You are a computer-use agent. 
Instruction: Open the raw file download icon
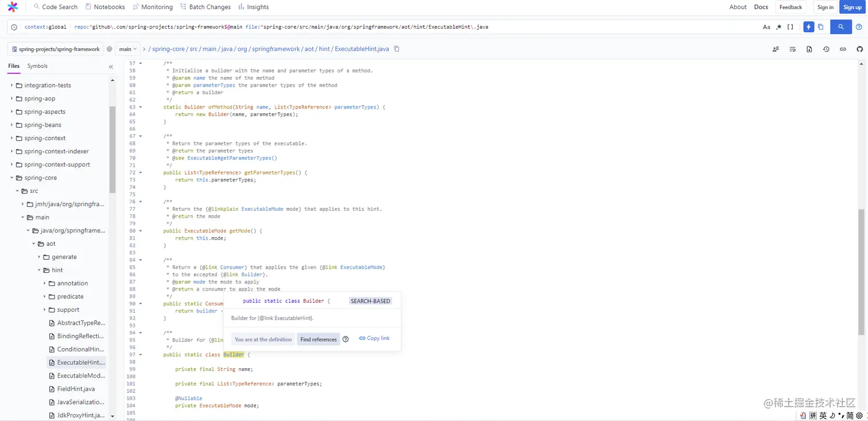809,49
